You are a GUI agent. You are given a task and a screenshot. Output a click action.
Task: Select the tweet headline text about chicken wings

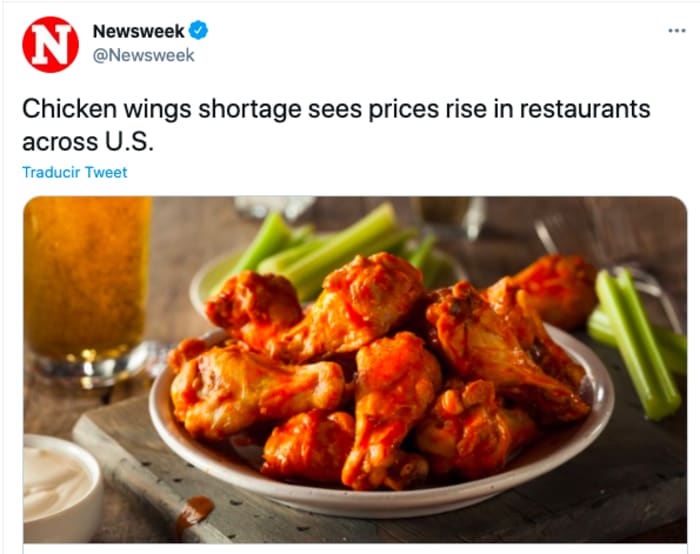click(336, 125)
